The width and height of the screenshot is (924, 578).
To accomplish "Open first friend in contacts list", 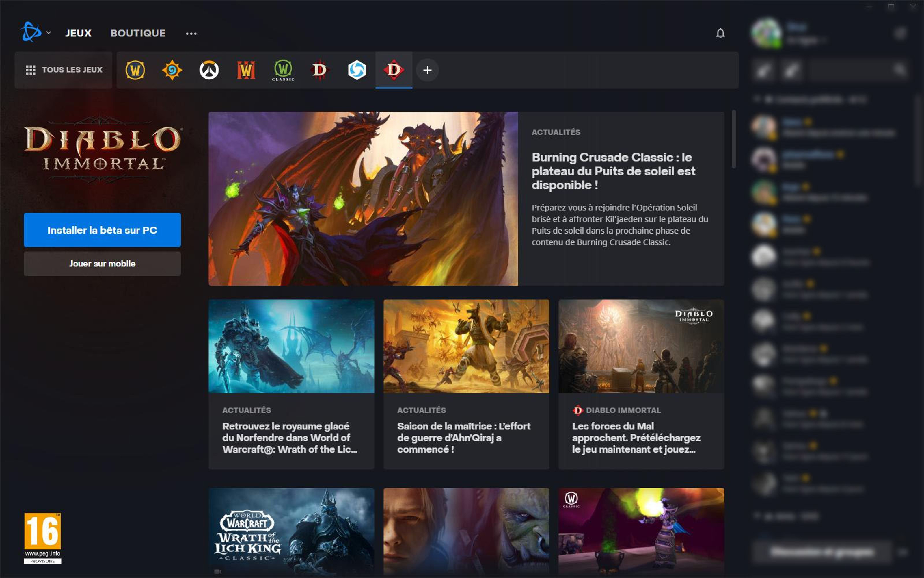I will tap(828, 127).
